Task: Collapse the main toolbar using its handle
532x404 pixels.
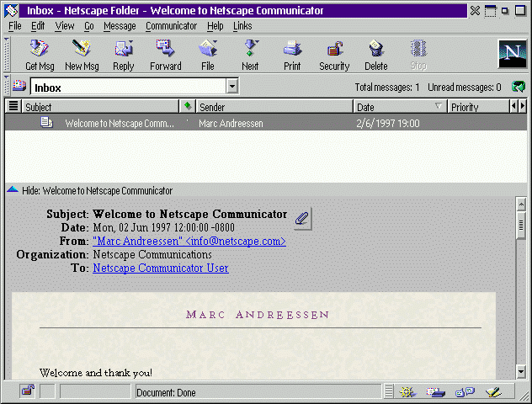Action: pyautogui.click(x=7, y=54)
